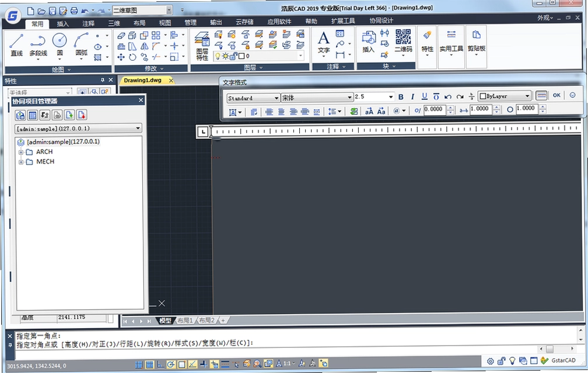Choose the Mirror tool in Modify panel
This screenshot has height=373, width=588.
click(144, 46)
